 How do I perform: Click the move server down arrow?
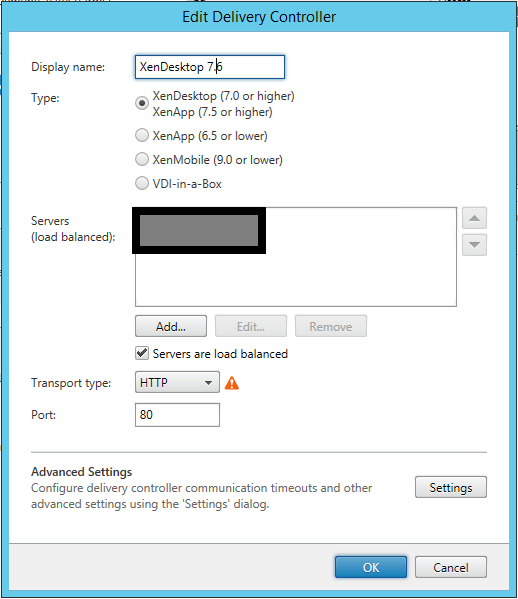(474, 245)
